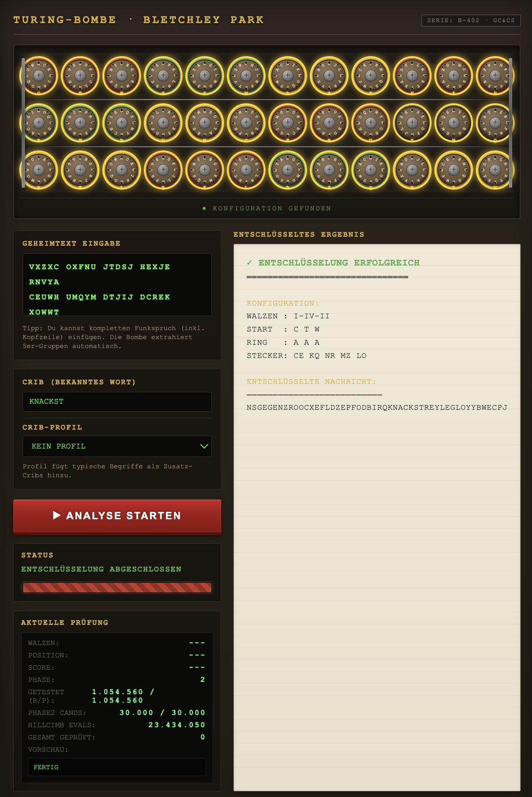
Task: Click the last drum in the bottom row
Action: coord(495,170)
